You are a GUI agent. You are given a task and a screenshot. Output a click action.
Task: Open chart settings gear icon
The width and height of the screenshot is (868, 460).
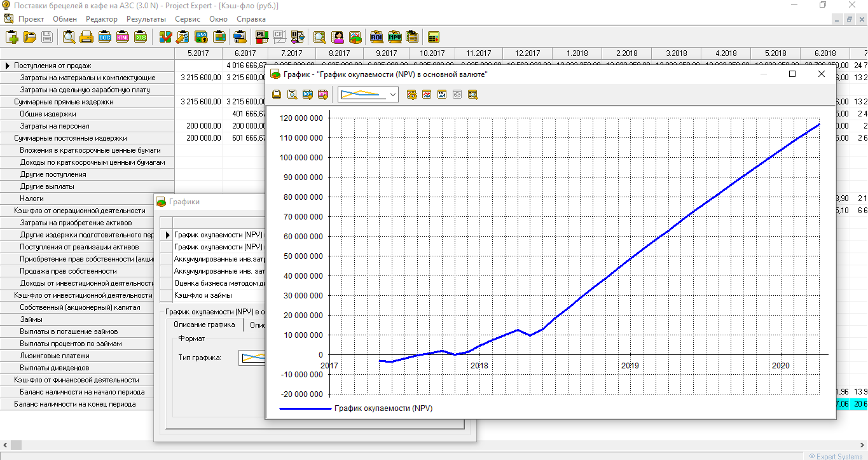point(412,95)
